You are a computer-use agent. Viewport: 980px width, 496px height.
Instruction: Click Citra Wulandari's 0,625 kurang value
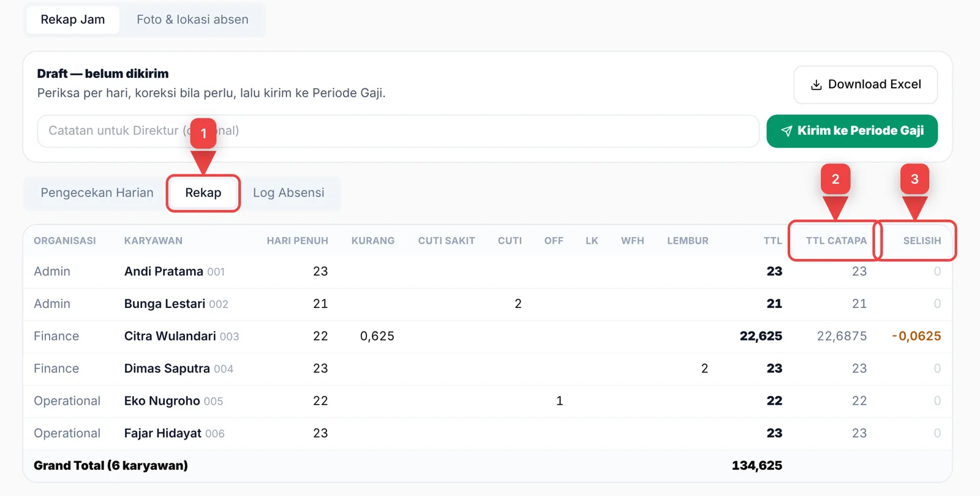[377, 336]
